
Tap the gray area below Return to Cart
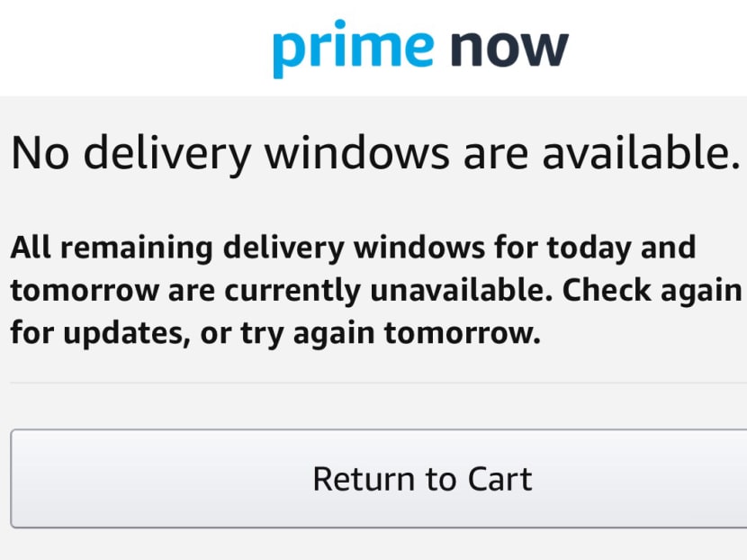coord(373,545)
